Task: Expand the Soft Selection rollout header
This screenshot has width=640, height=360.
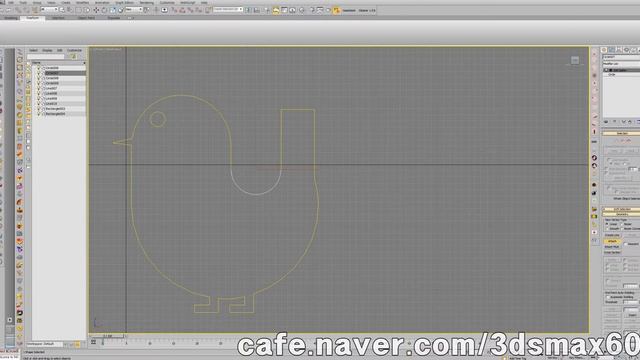Action: click(x=621, y=209)
